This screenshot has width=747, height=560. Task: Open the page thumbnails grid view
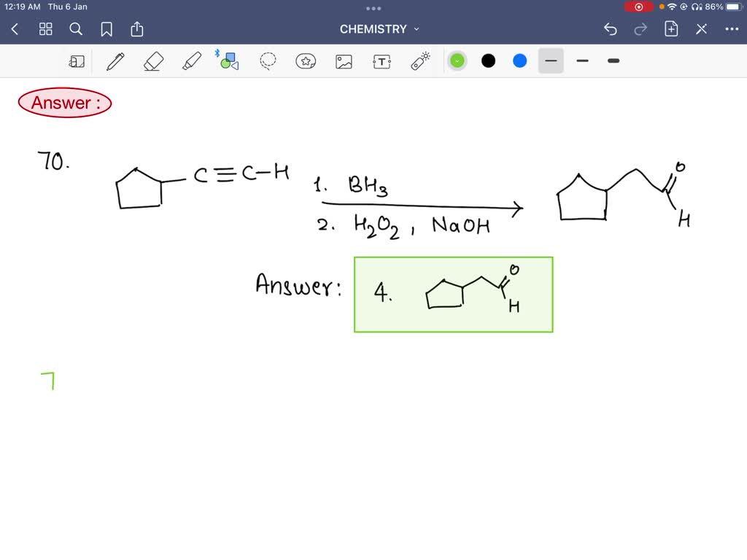tap(45, 29)
